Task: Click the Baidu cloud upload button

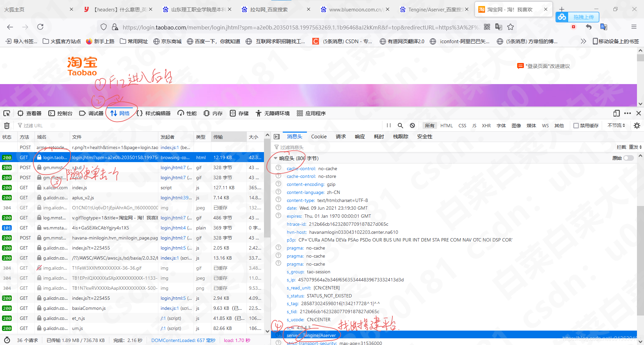Action: (x=577, y=17)
